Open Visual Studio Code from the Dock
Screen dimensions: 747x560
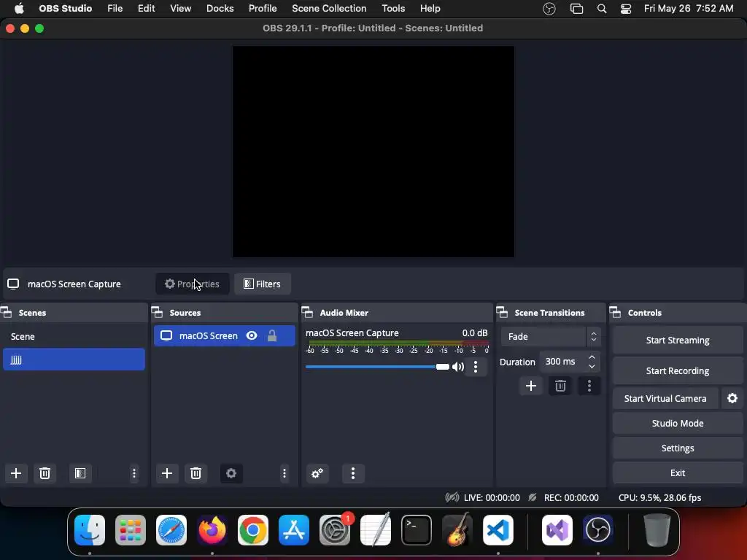tap(498, 530)
